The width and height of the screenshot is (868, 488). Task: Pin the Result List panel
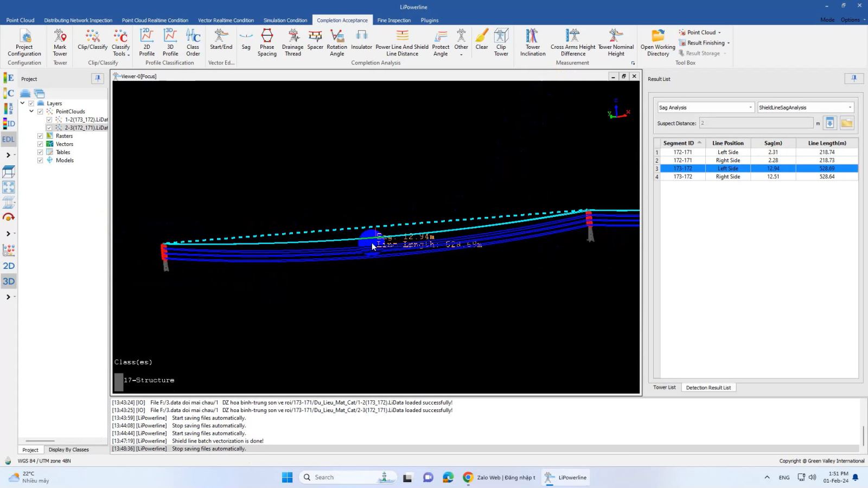853,79
